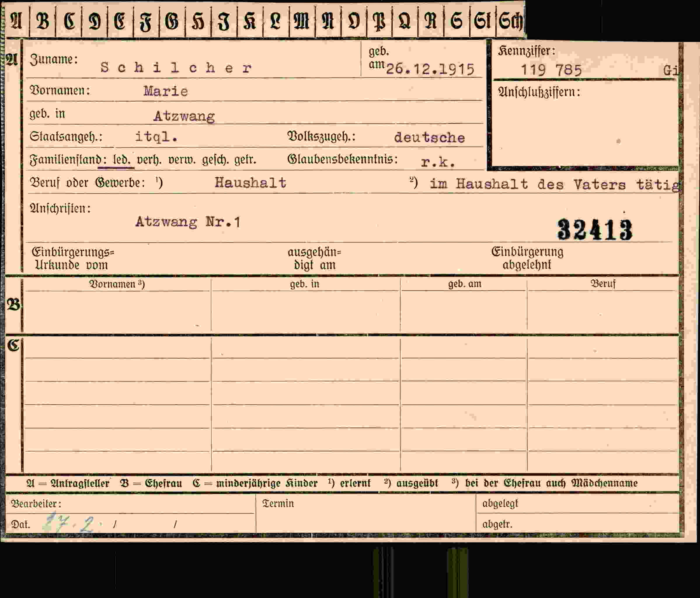Select the letter D index tab

point(95,21)
